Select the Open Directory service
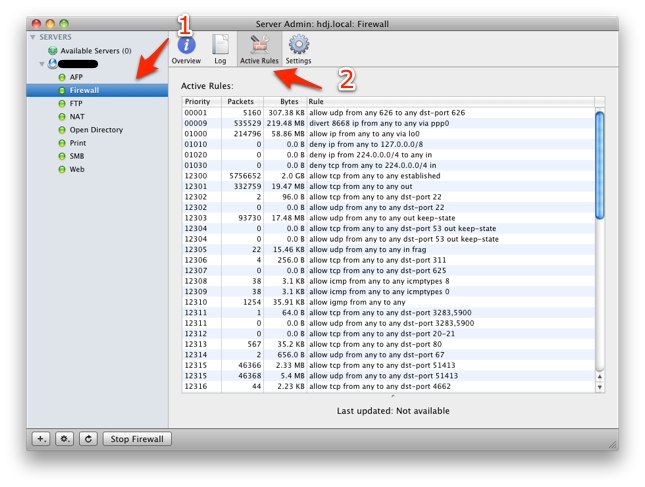The width and height of the screenshot is (645, 487). pyautogui.click(x=96, y=130)
